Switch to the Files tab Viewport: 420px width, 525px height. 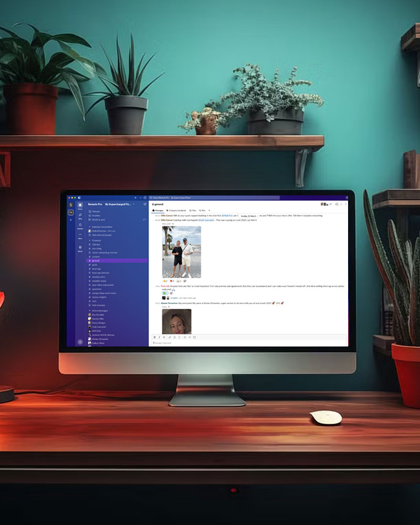[193, 210]
